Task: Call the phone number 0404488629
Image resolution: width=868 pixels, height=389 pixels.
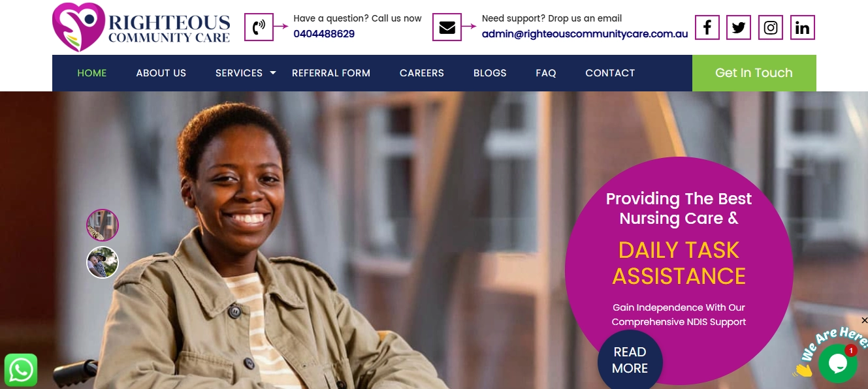Action: pyautogui.click(x=324, y=34)
